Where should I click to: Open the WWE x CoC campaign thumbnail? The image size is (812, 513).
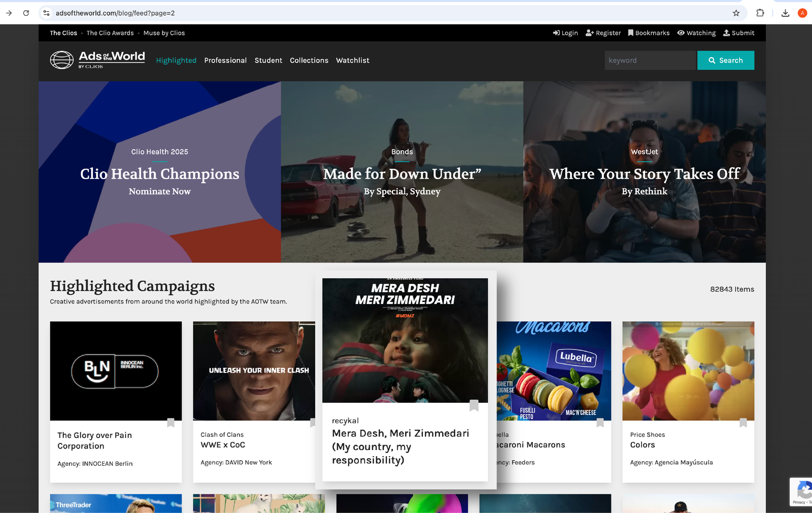pyautogui.click(x=254, y=370)
